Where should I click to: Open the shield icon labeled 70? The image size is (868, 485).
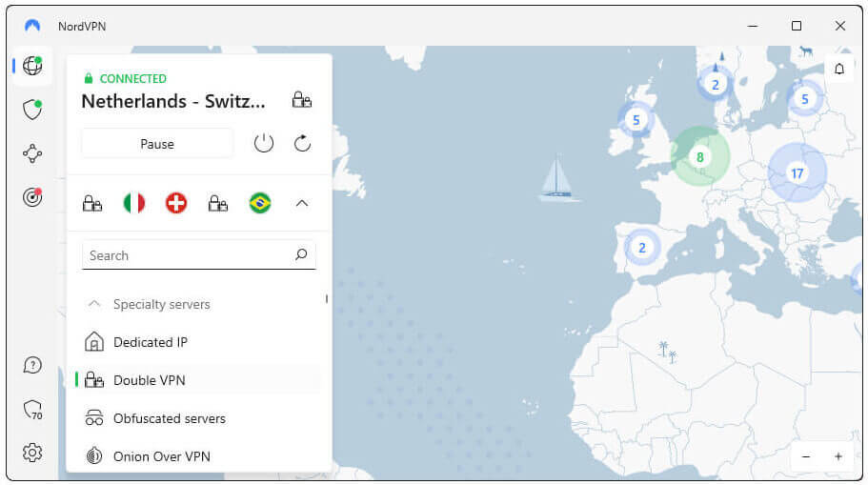pyautogui.click(x=32, y=410)
